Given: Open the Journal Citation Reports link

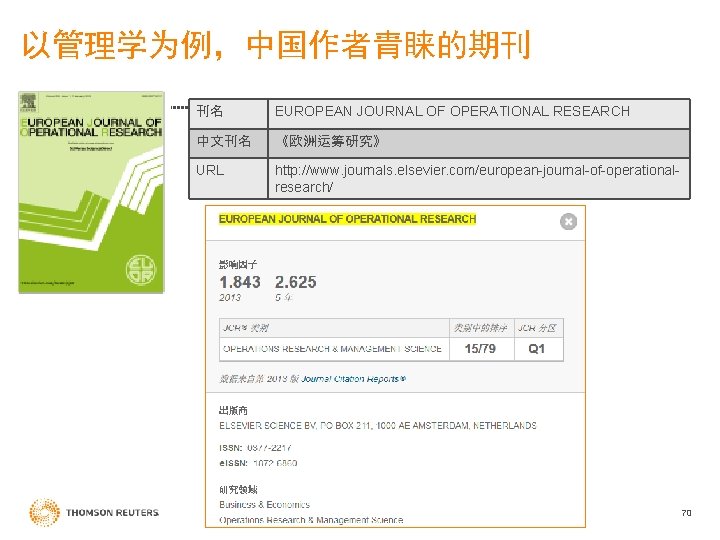Looking at the screenshot, I should tap(354, 379).
